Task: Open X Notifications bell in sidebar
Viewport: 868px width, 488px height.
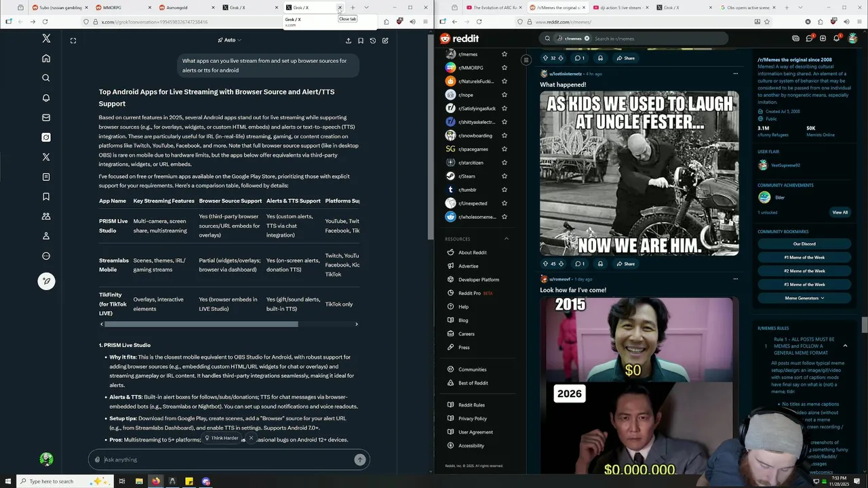Action: (x=46, y=98)
